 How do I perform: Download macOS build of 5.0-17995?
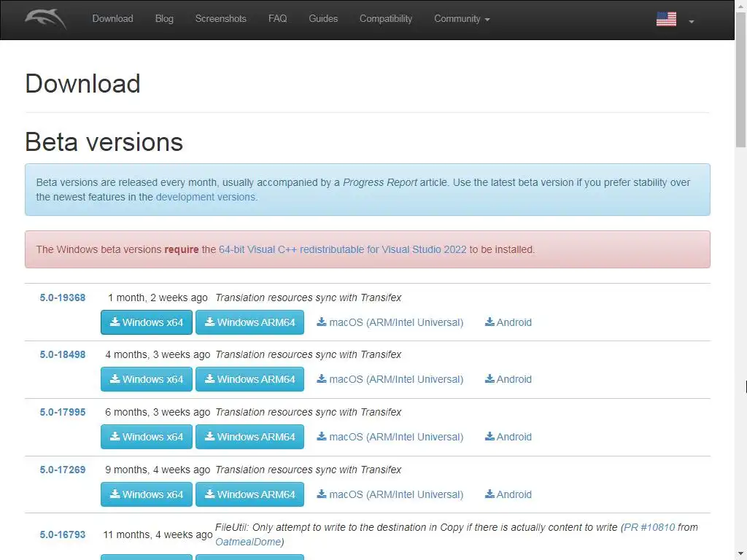click(x=390, y=437)
